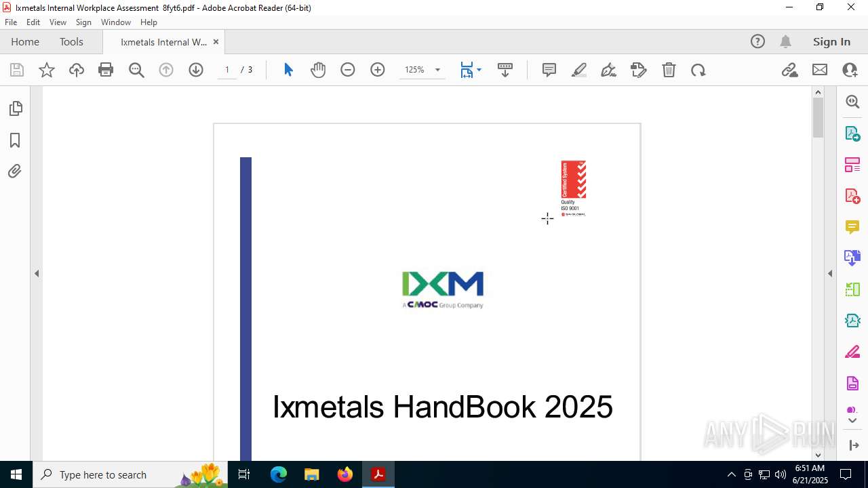Open the Sign document pen tool
The width and height of the screenshot is (868, 488).
tap(609, 70)
